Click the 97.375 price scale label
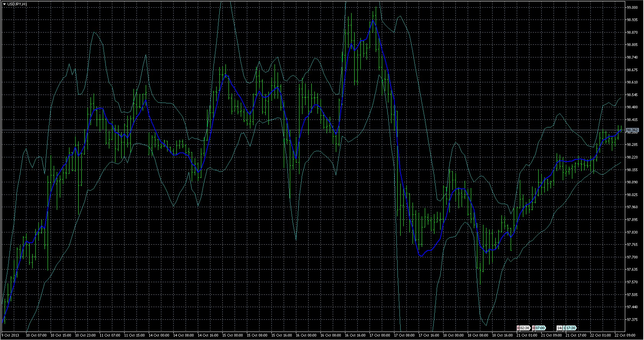 click(632, 319)
